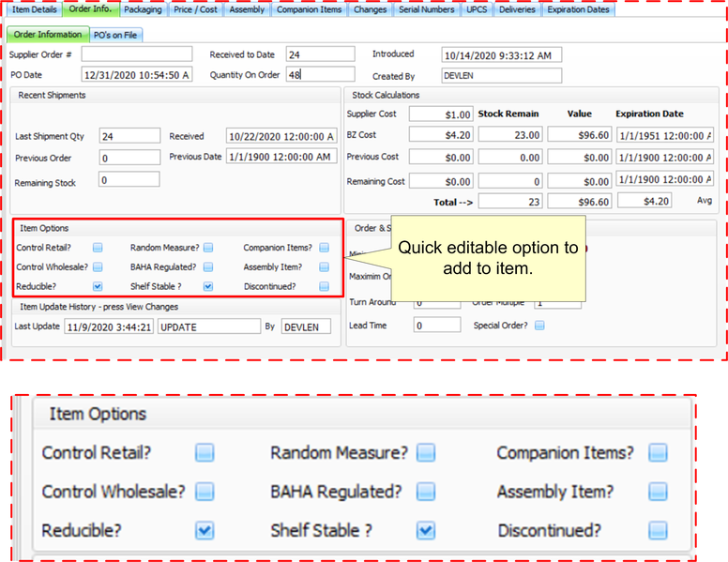Select the Assembly tab
Viewport: 728px width, 562px height.
[x=247, y=9]
